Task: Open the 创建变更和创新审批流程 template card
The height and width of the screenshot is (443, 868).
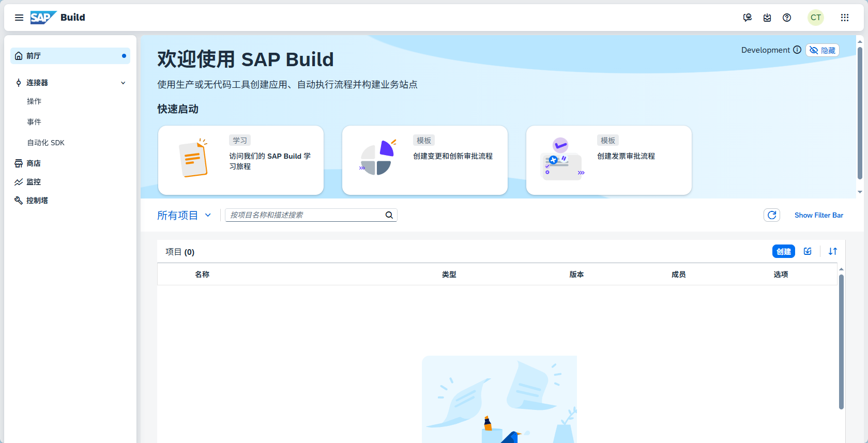Action: point(425,160)
